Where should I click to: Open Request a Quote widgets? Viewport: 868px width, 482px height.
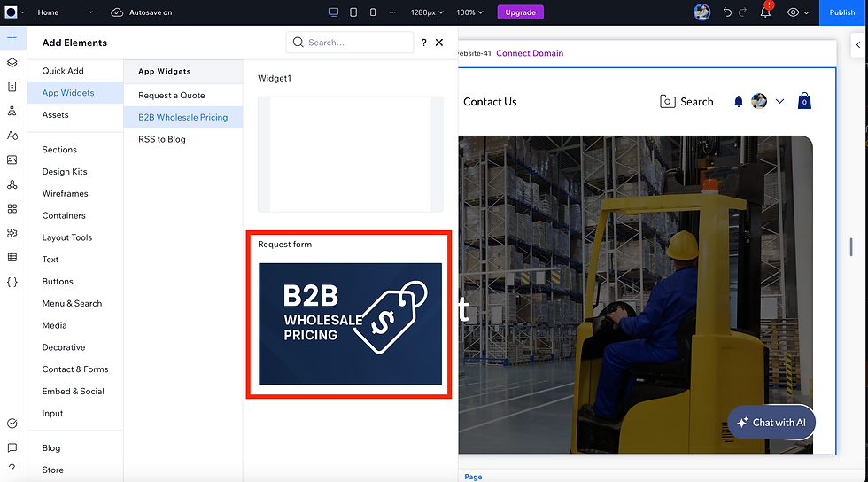pos(183,96)
